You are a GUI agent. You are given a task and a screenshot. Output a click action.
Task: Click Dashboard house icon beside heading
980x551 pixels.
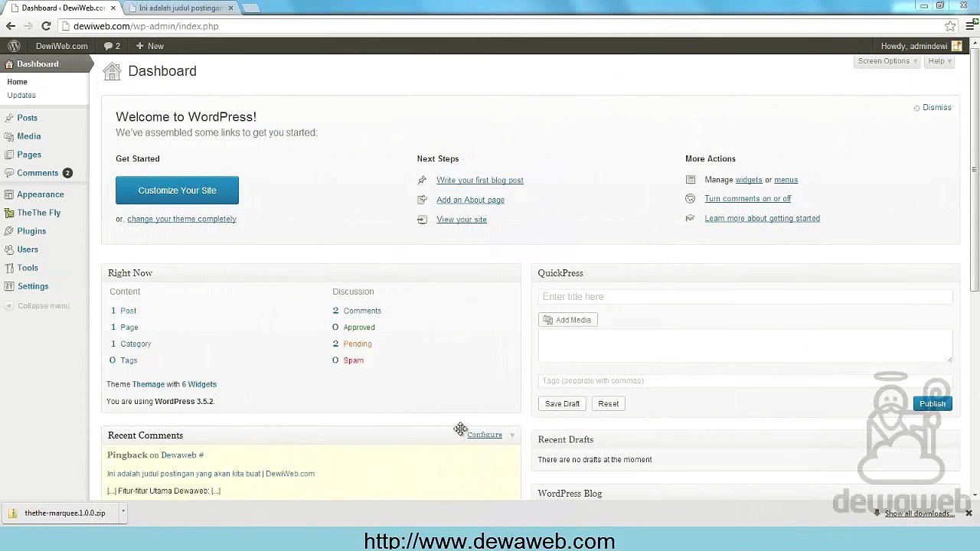pos(113,71)
